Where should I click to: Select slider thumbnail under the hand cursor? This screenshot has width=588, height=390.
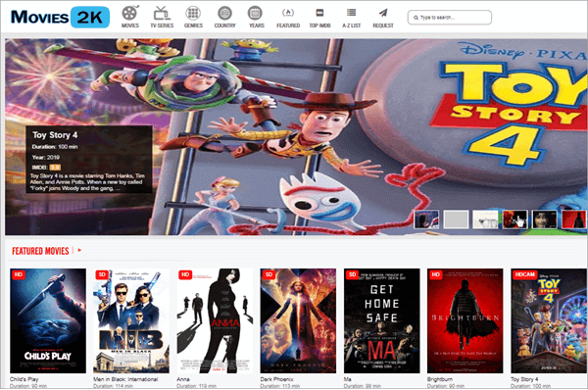point(514,219)
